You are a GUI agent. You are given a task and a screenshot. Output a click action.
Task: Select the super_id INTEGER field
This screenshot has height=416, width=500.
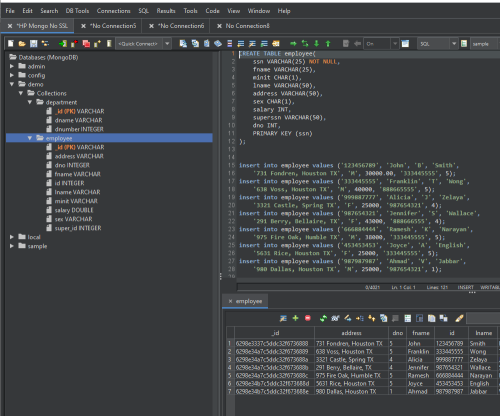pos(78,228)
